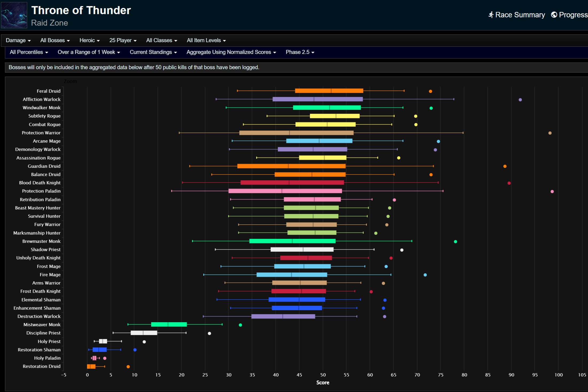This screenshot has width=588, height=392.
Task: Open the Damage metric dropdown
Action: [18, 40]
